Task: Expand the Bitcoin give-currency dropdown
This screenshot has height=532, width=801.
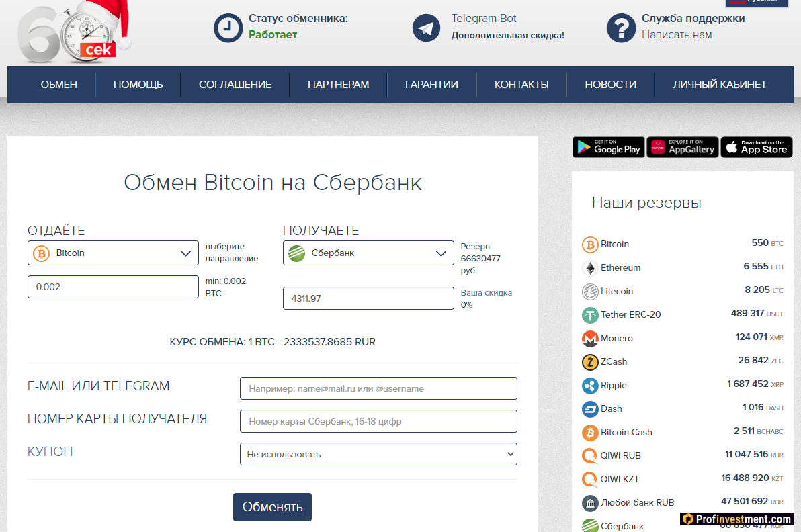Action: (x=113, y=253)
